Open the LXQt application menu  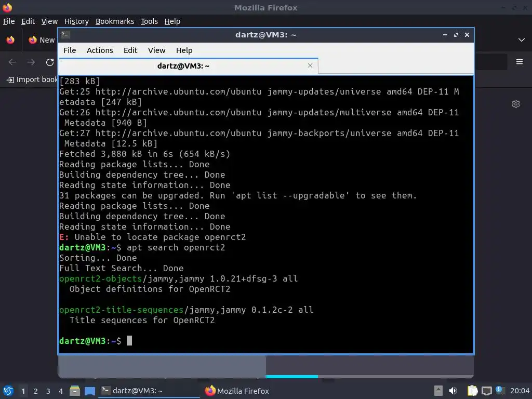point(8,391)
